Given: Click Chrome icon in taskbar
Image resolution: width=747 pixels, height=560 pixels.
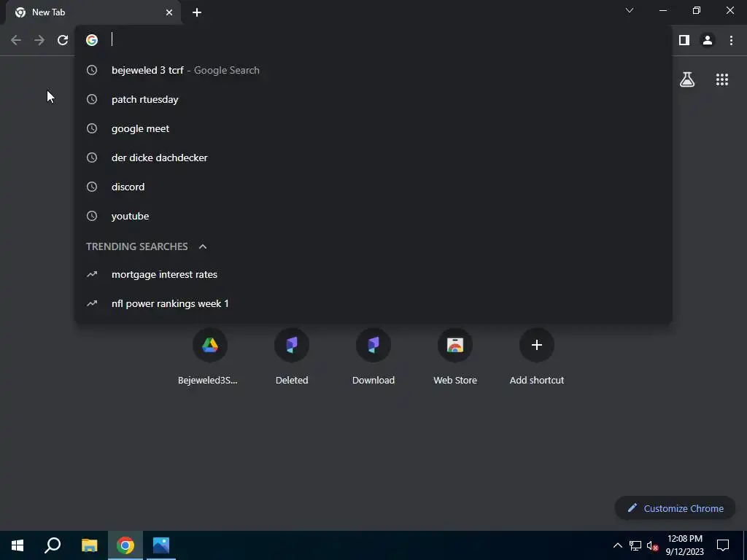Looking at the screenshot, I should pyautogui.click(x=125, y=545).
